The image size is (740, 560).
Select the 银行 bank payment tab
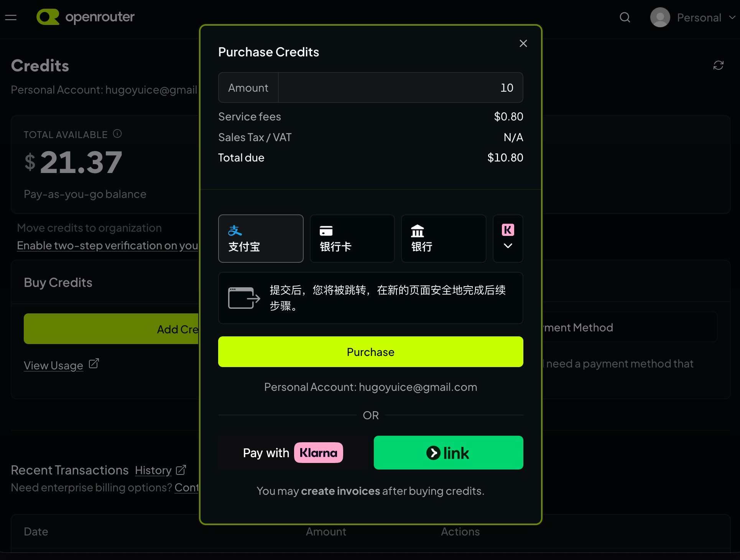[x=444, y=239]
